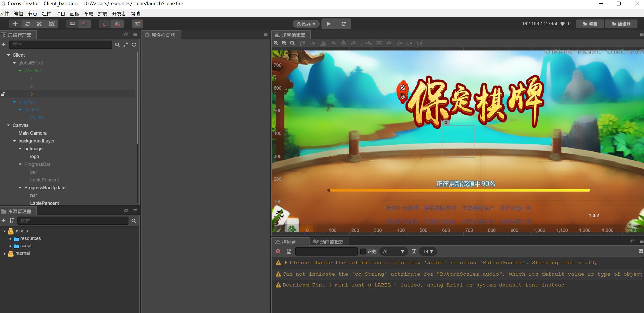Change asset sort order

12,221
